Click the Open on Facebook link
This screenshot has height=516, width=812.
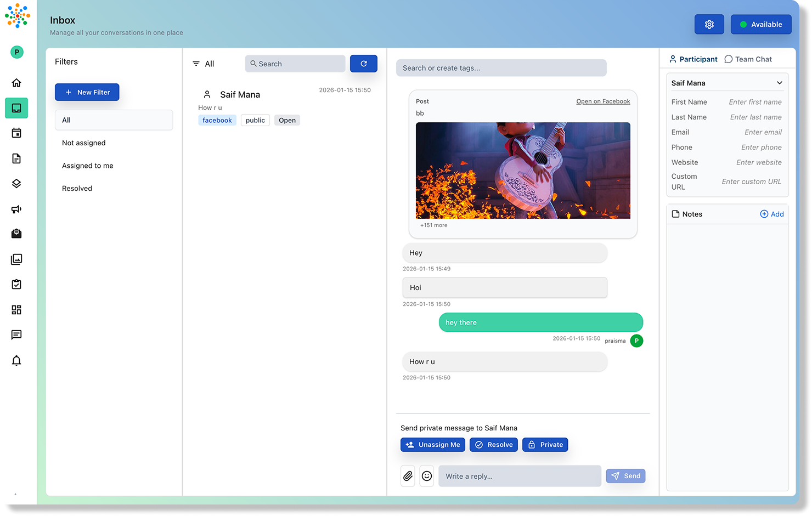[603, 101]
